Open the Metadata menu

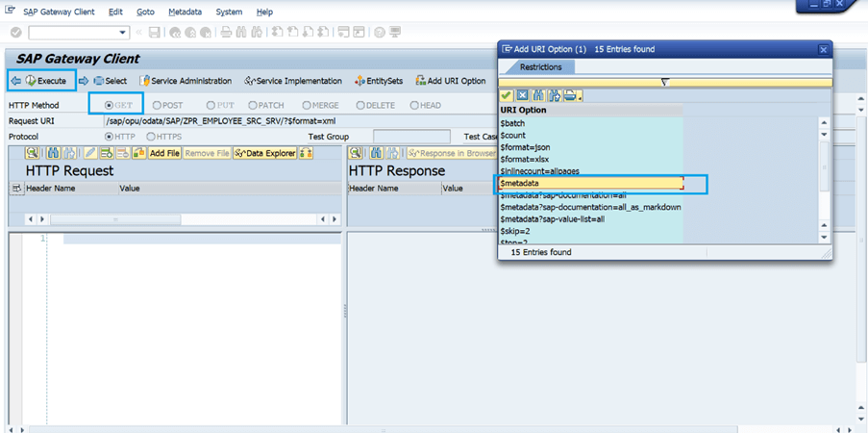[185, 12]
